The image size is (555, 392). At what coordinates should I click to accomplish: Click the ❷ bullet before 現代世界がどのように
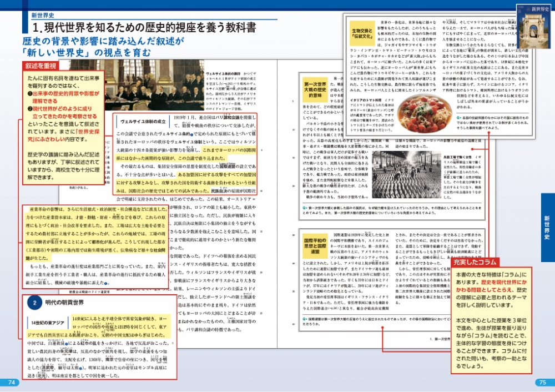click(30, 109)
